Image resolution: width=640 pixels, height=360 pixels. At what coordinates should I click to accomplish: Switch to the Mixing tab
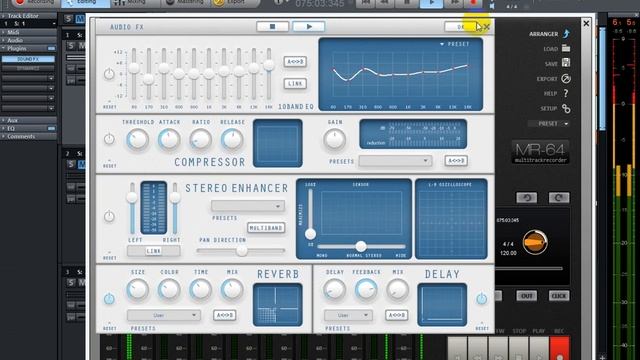click(x=134, y=3)
